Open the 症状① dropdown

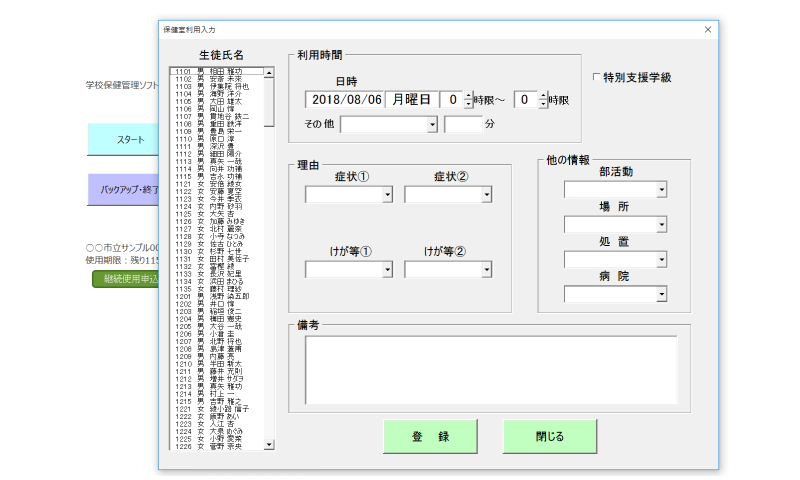[x=388, y=195]
